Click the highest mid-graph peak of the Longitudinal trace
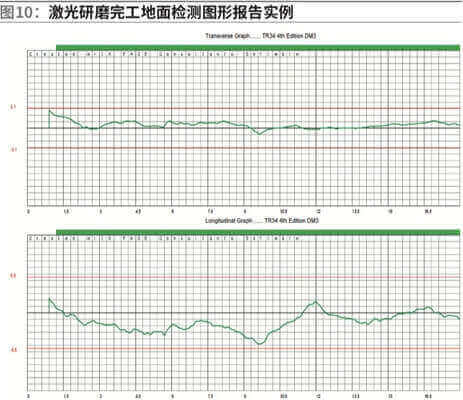The image size is (463, 400). pos(316,302)
